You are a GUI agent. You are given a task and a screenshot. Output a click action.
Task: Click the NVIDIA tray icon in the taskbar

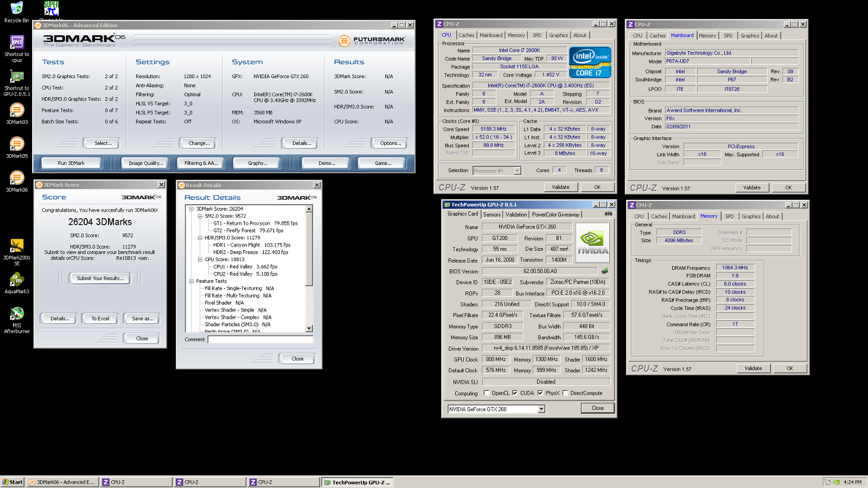click(x=837, y=482)
